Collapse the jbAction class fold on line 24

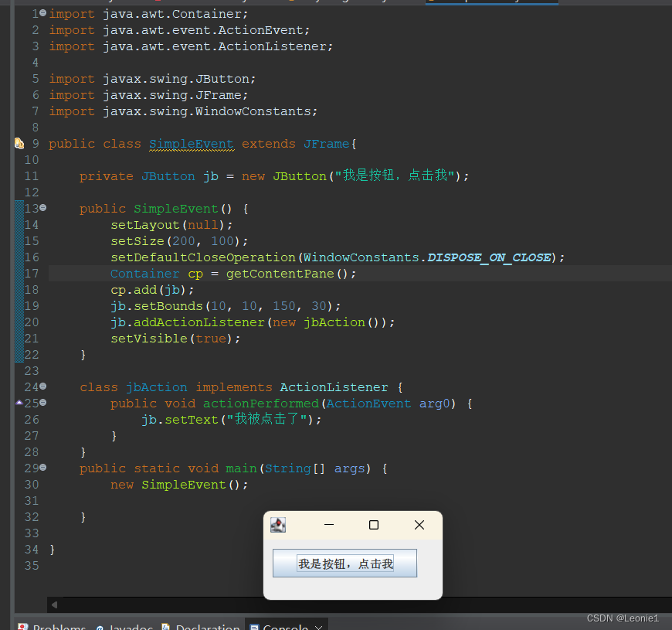click(42, 387)
